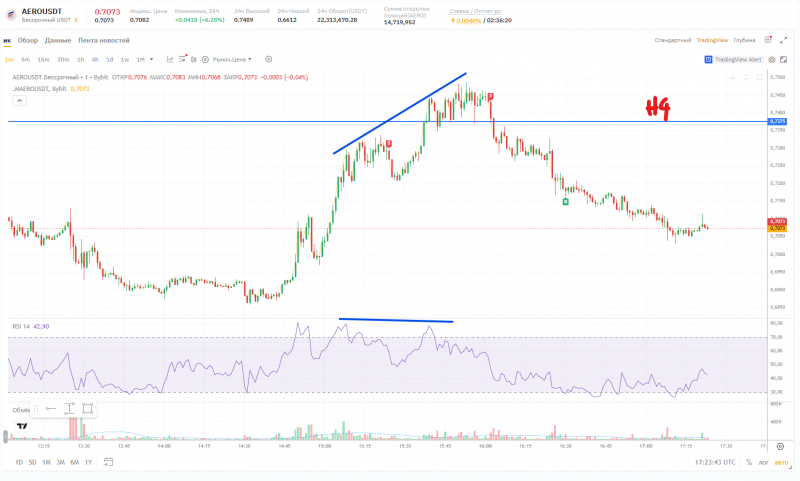Toggle chart popup window icon
This screenshot has height=481, width=800.
coord(784,59)
